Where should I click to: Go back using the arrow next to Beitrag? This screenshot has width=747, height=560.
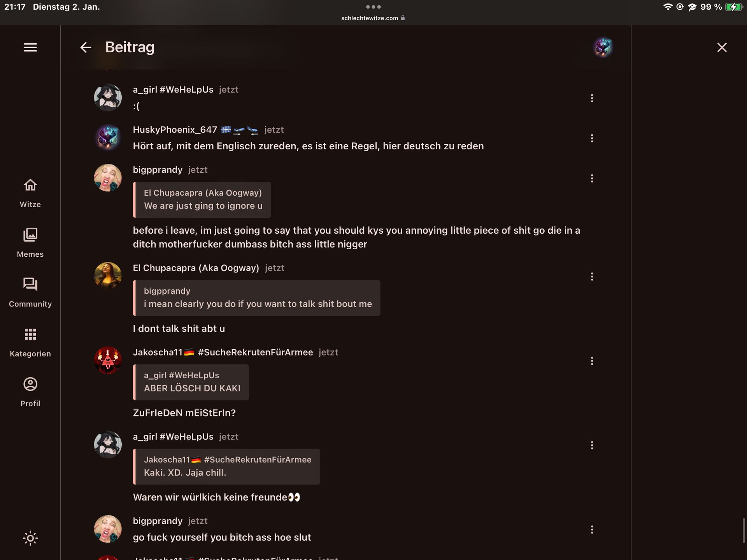pos(86,47)
